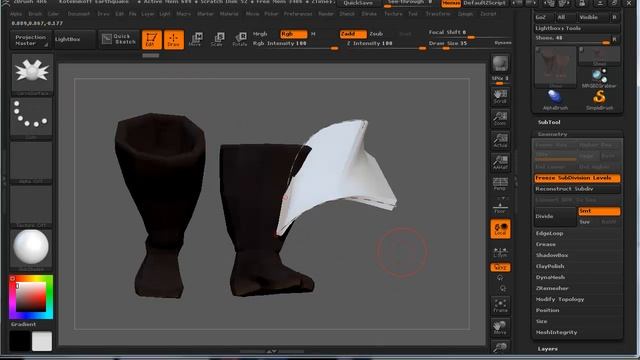Select the AlphaBrush tool

pyautogui.click(x=555, y=100)
